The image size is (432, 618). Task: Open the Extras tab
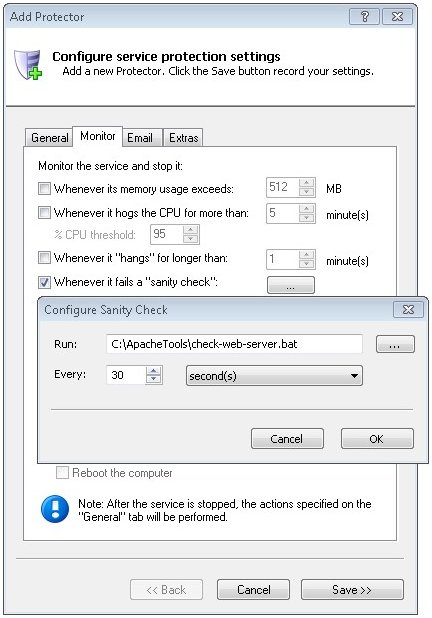click(x=183, y=138)
